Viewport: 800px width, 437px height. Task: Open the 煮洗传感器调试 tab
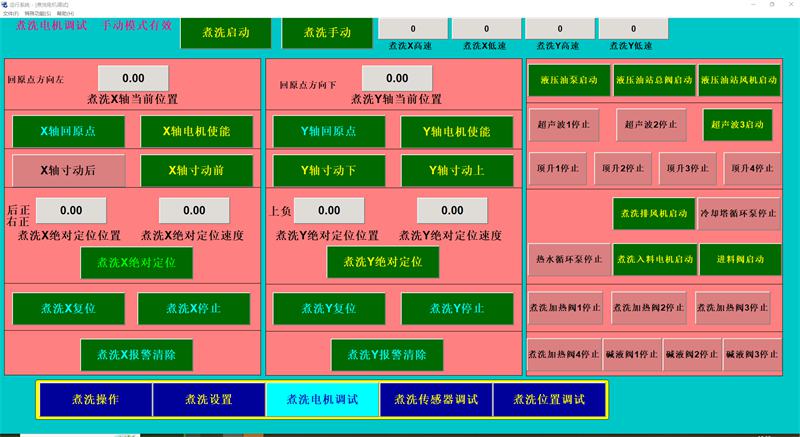click(x=437, y=399)
